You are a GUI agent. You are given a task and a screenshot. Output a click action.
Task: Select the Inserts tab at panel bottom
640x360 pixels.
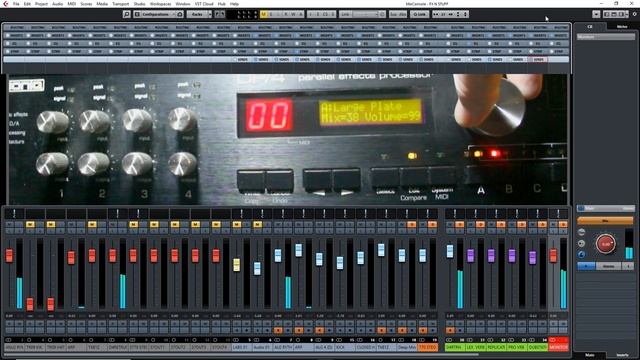point(622,355)
